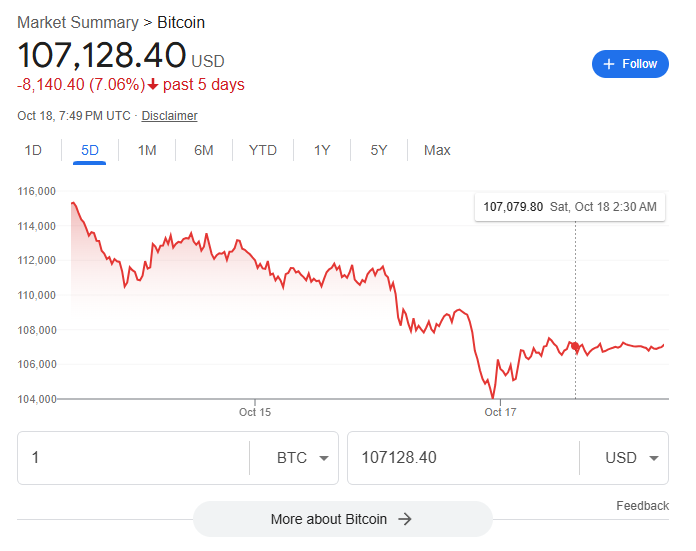Open the USD currency dropdown
The image size is (696, 551).
click(x=632, y=458)
